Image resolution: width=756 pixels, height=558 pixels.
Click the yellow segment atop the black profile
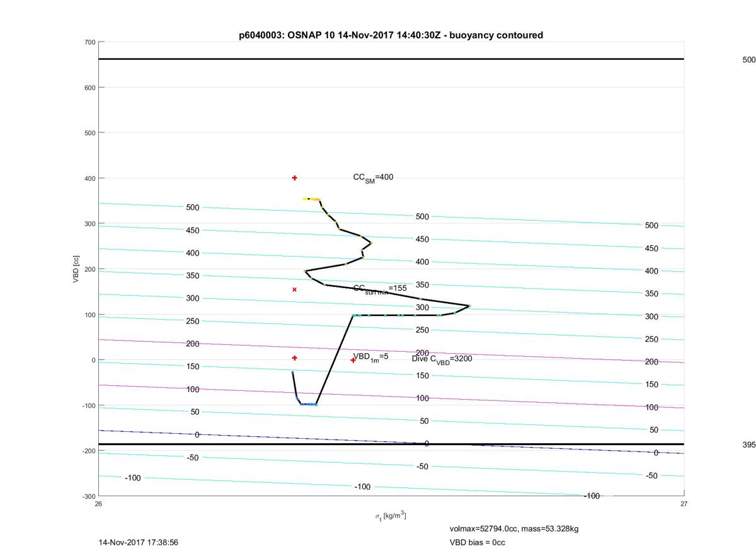pyautogui.click(x=311, y=199)
